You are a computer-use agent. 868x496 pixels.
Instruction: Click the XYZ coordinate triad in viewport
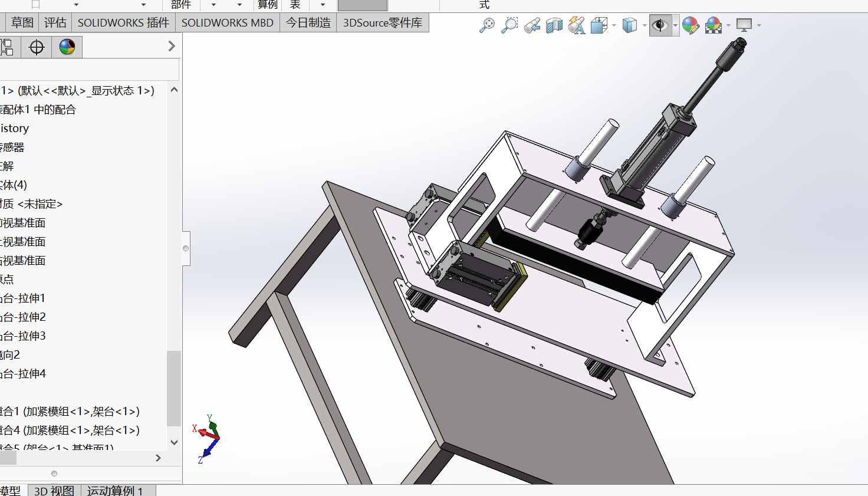tap(206, 439)
